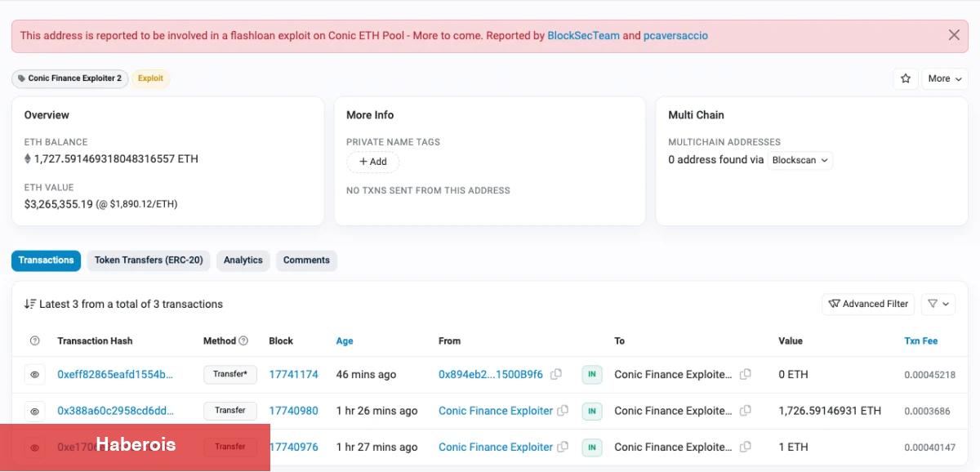Star this address to the watch list
This screenshot has height=472, width=980.
click(x=905, y=78)
